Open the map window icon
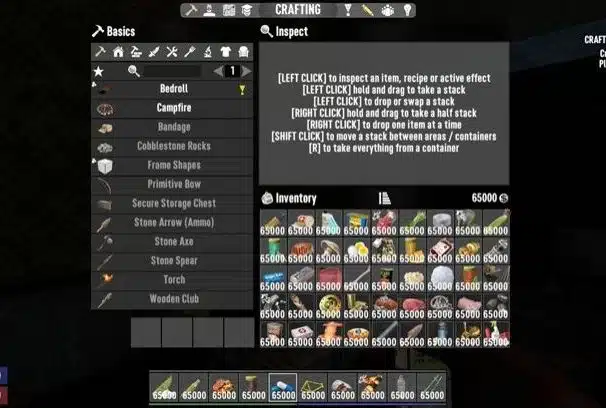Screen dimensions: 606x409 (x=229, y=10)
